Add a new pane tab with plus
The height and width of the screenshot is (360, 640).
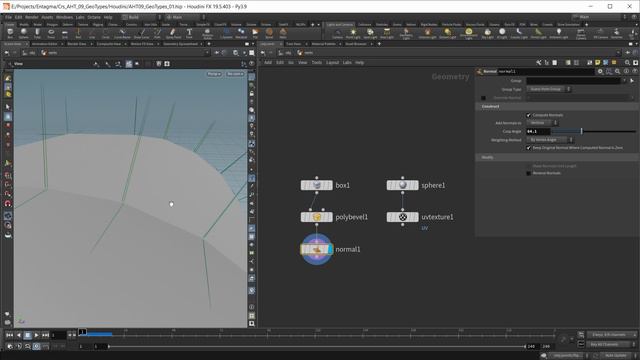coord(209,44)
